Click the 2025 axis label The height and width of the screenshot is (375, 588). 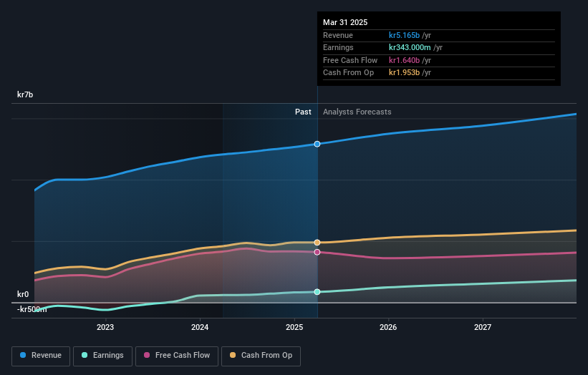294,328
